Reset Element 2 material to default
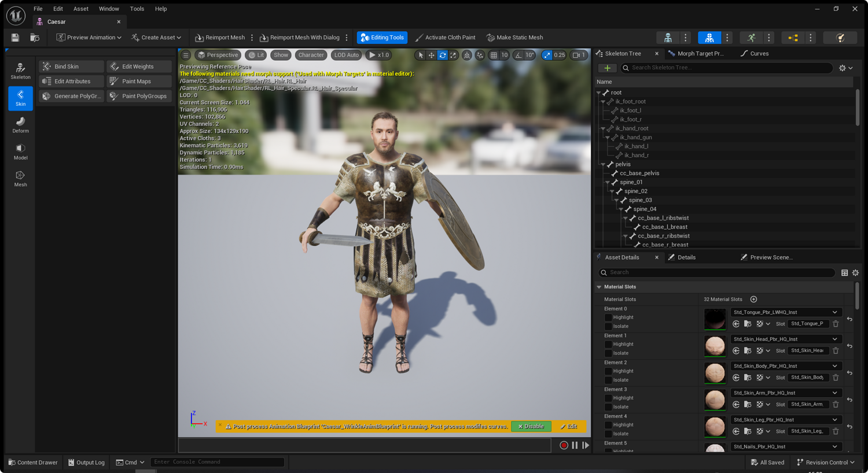The height and width of the screenshot is (473, 868). pyautogui.click(x=849, y=373)
